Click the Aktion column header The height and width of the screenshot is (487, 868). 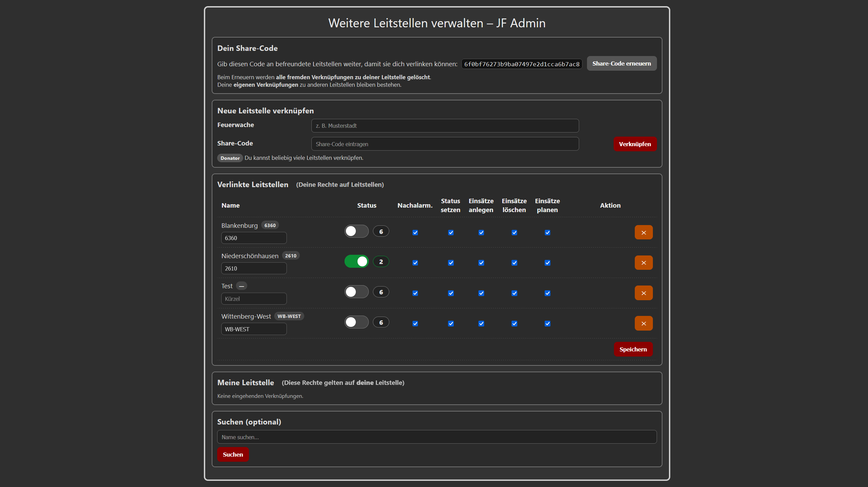coord(610,206)
